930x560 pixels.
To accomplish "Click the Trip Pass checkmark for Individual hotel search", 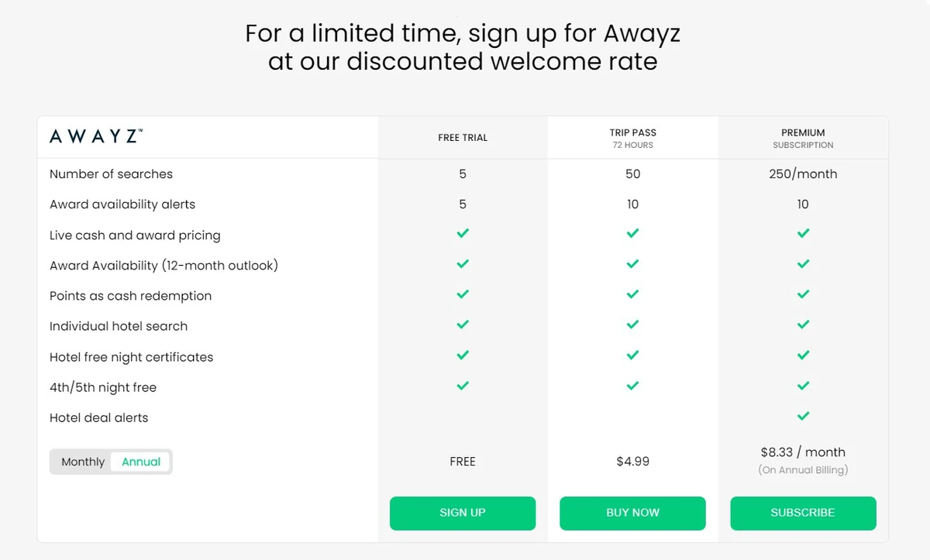I will click(632, 325).
